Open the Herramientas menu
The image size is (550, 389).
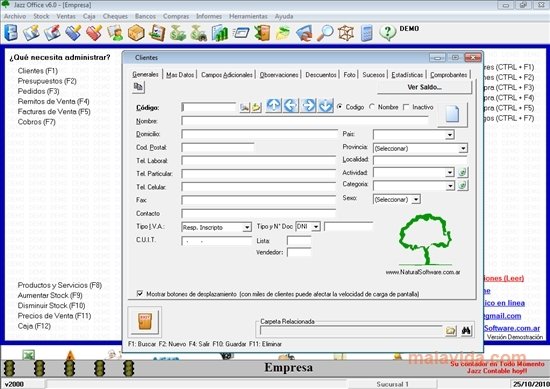click(x=248, y=16)
